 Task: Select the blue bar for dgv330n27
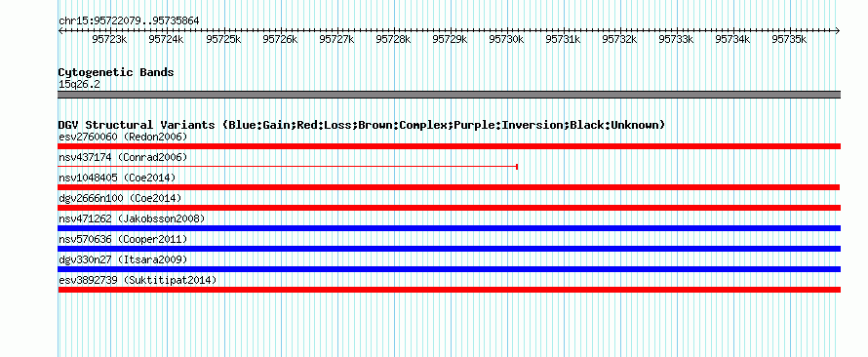click(449, 269)
